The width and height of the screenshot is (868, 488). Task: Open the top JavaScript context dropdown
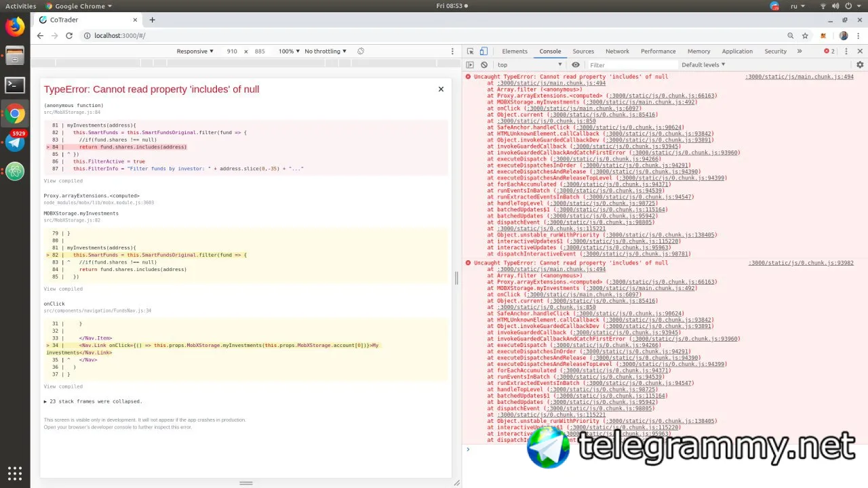click(x=530, y=65)
